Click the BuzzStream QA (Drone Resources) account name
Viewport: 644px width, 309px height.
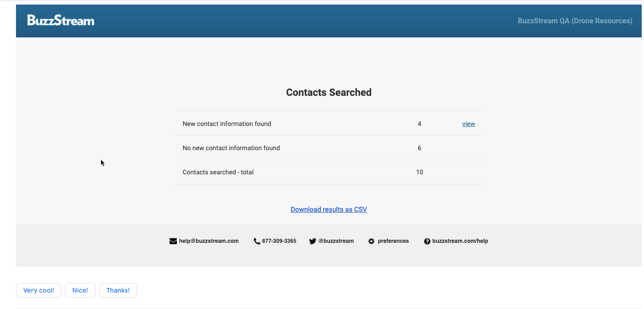pos(575,21)
